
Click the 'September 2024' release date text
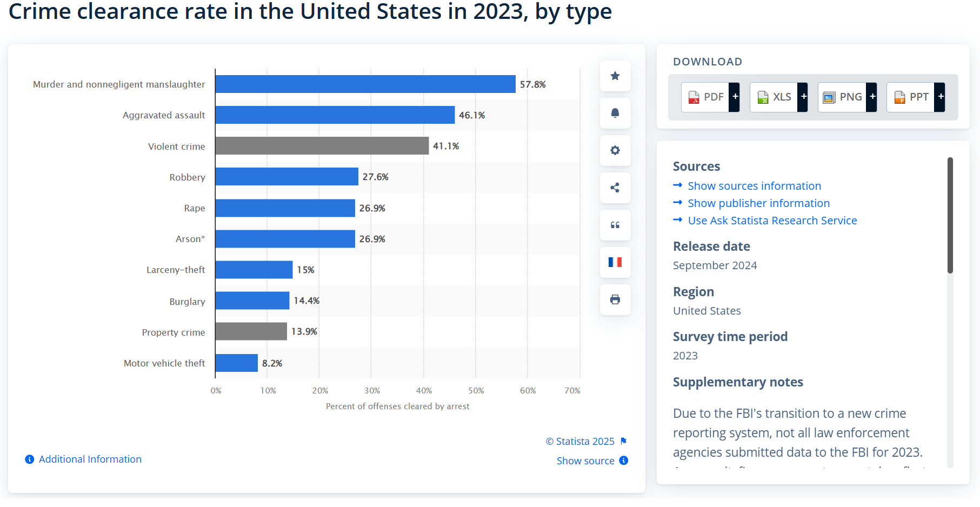[x=715, y=265]
